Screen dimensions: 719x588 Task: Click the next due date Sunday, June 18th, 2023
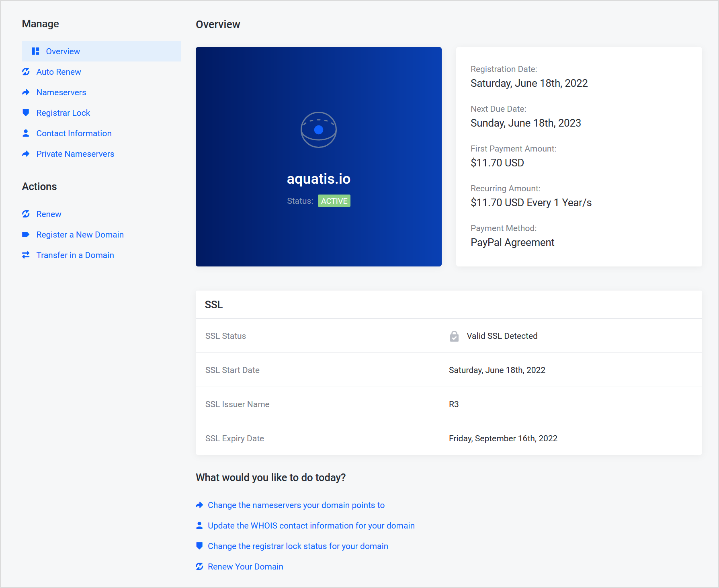click(526, 123)
